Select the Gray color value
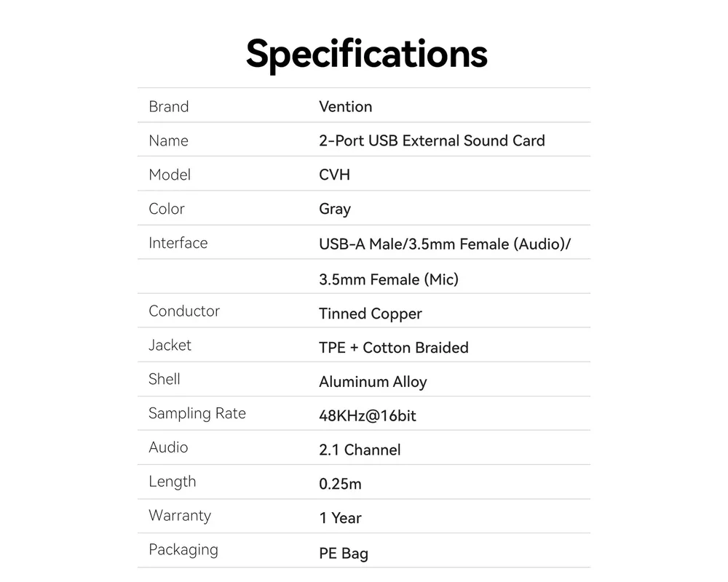The height and width of the screenshot is (582, 728). (x=335, y=209)
